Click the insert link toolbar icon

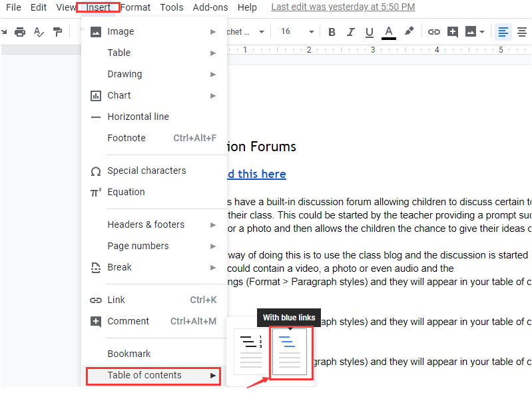pyautogui.click(x=434, y=32)
